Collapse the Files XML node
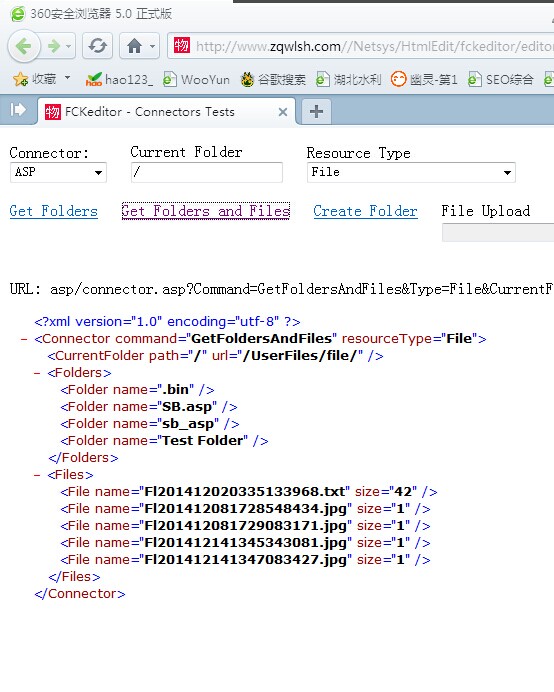The width and height of the screenshot is (554, 692). coord(38,475)
